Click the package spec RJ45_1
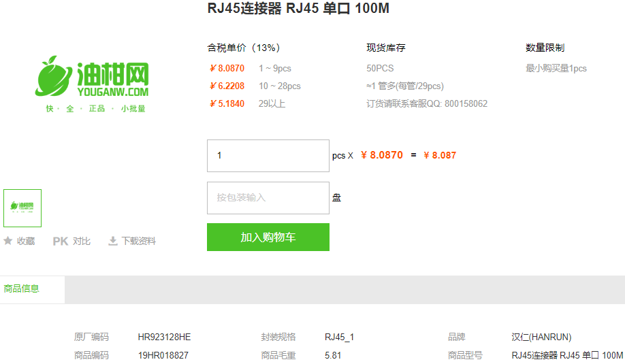625x364 pixels. pyautogui.click(x=339, y=337)
